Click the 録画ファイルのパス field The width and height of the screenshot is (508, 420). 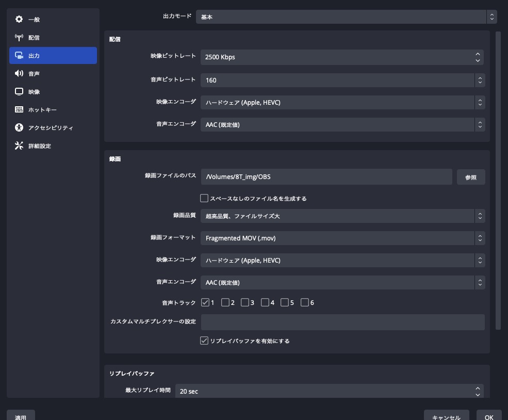(x=326, y=176)
